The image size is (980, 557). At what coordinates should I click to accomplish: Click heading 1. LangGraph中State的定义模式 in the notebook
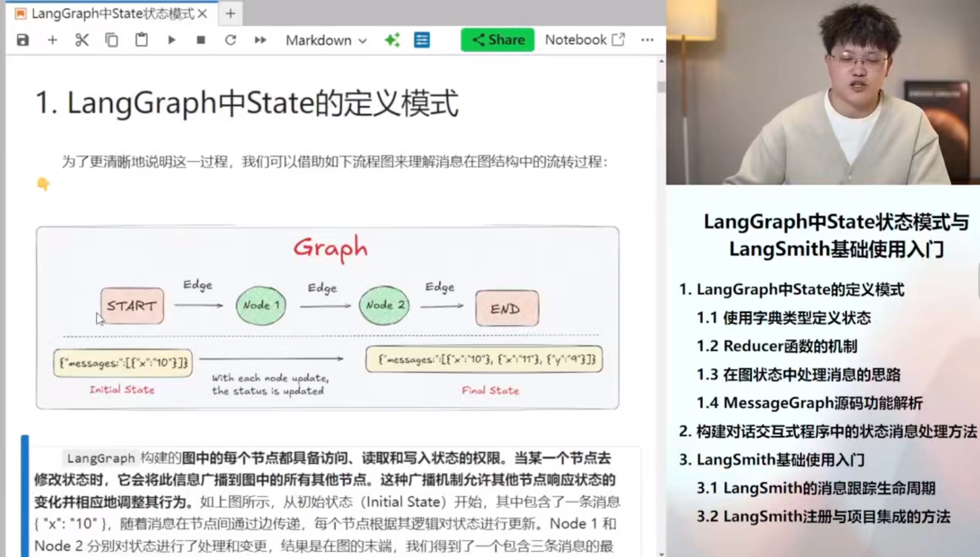click(246, 103)
